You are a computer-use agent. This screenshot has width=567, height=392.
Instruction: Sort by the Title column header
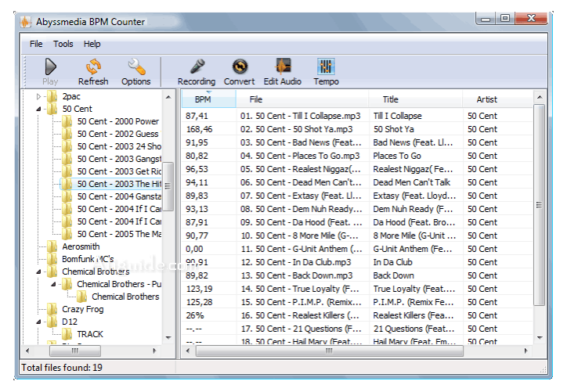pyautogui.click(x=416, y=99)
